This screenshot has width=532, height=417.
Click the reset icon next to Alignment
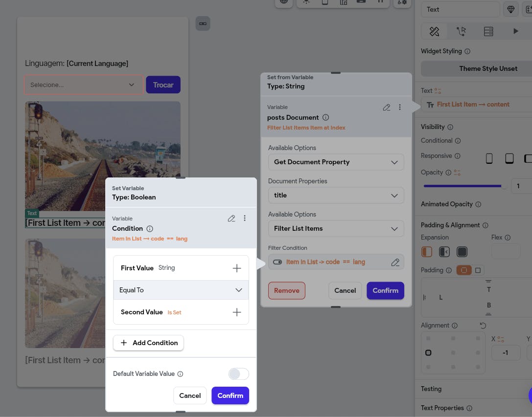(x=483, y=326)
